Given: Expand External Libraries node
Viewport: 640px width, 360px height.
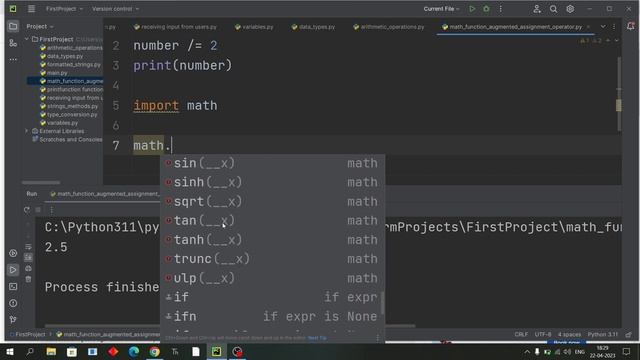Looking at the screenshot, I should coord(27,131).
